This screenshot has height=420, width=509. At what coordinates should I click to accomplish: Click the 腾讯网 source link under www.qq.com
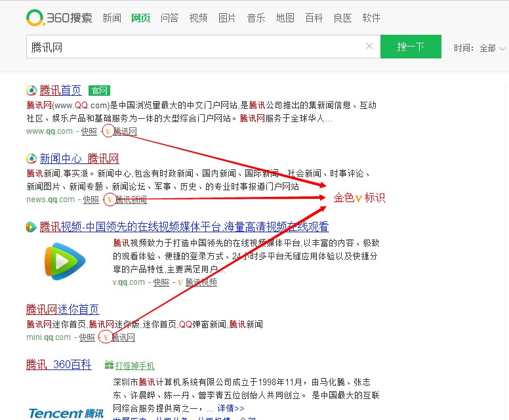coord(125,131)
